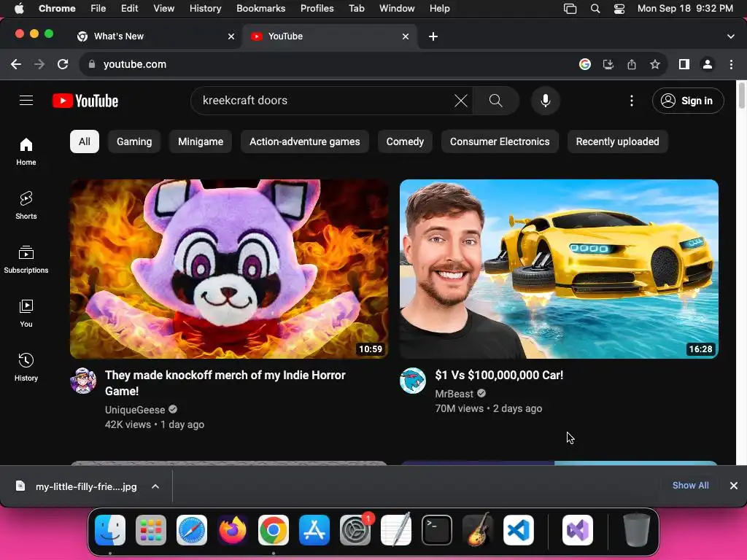747x560 pixels.
Task: Open History in the sidebar
Action: (x=26, y=367)
